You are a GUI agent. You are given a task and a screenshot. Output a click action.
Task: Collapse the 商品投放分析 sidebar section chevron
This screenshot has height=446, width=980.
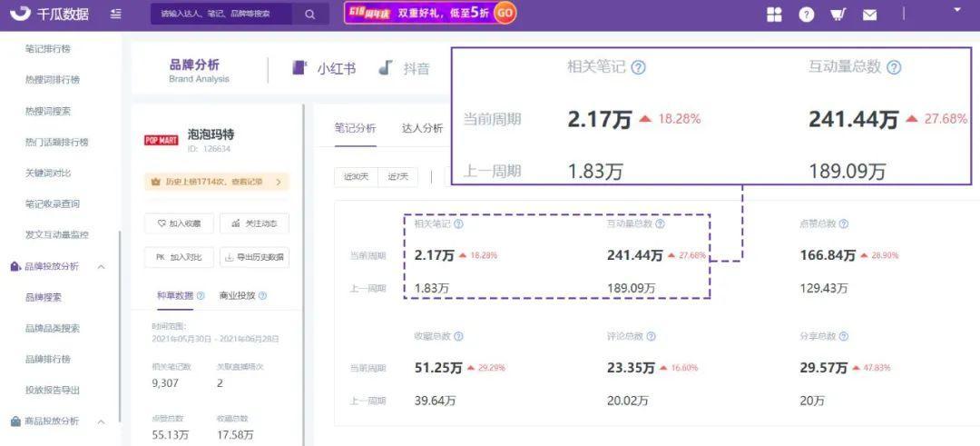point(102,422)
